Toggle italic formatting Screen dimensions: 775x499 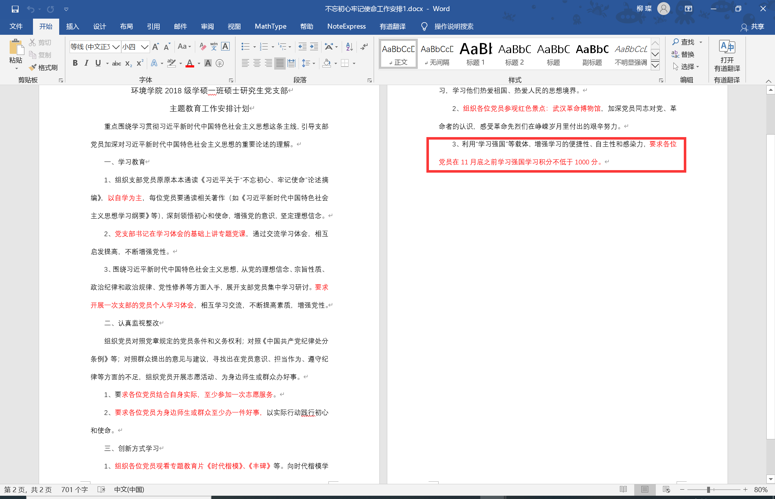[86, 63]
